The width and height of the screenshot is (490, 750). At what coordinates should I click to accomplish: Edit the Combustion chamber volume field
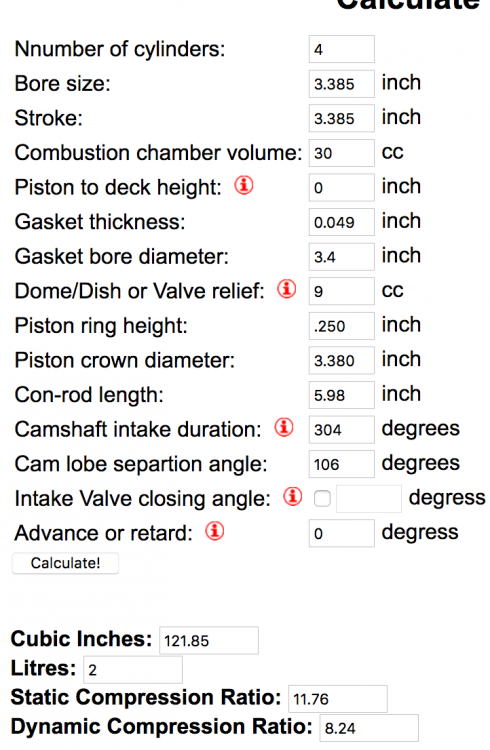click(342, 153)
